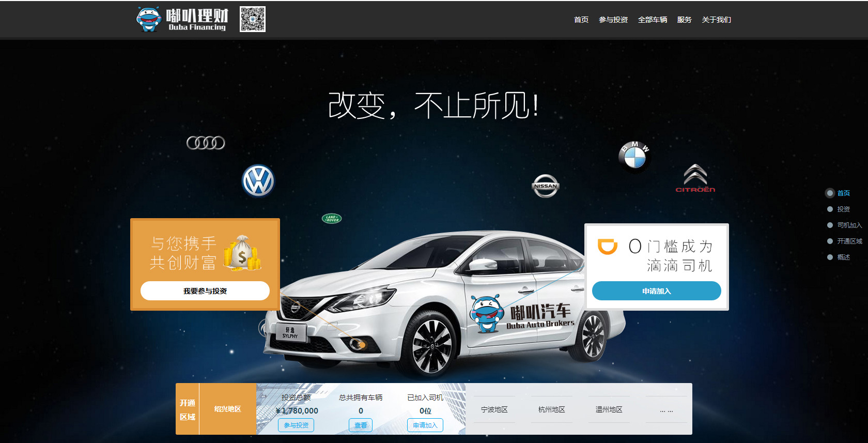
Task: Click the 改变，不止所见! headline
Action: click(x=433, y=106)
